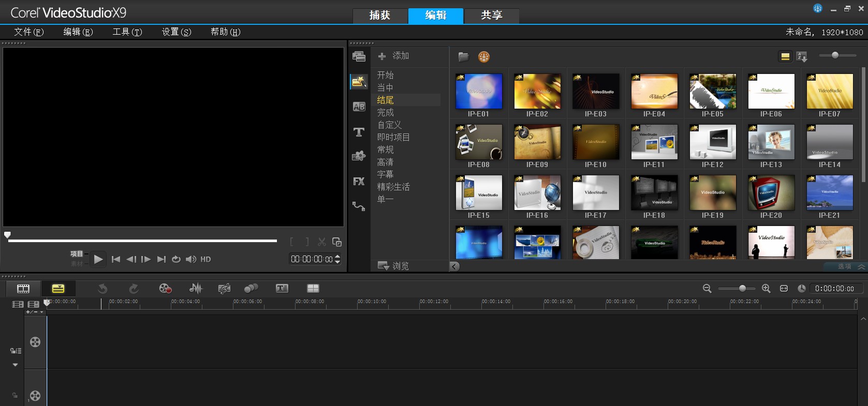Toggle the video track reel button

(x=35, y=342)
